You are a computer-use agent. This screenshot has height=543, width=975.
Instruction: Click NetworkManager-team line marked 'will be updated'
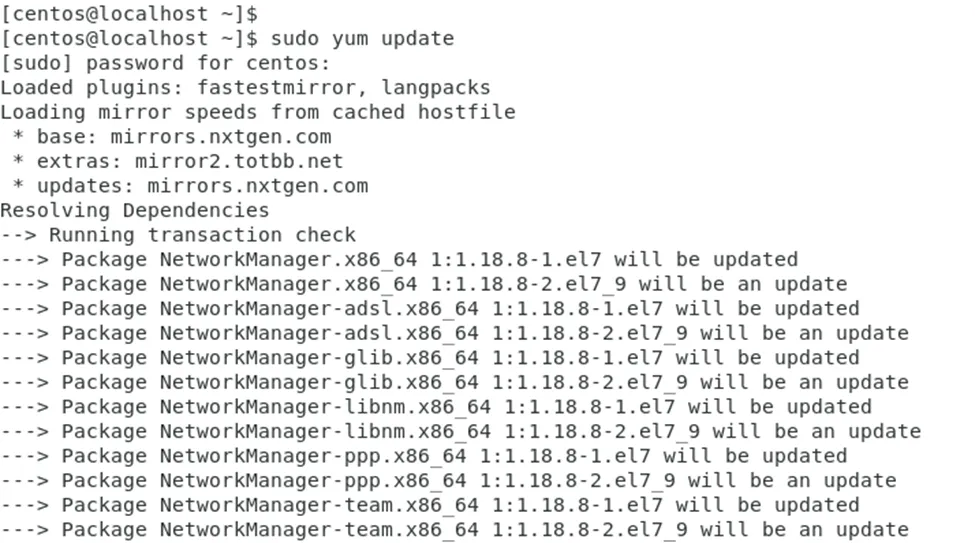click(x=429, y=504)
